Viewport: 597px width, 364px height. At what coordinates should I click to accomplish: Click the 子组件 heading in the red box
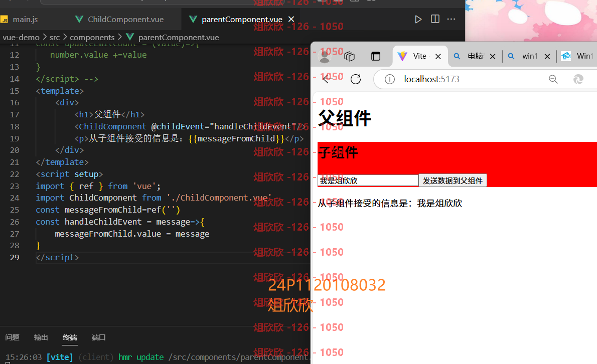click(338, 152)
